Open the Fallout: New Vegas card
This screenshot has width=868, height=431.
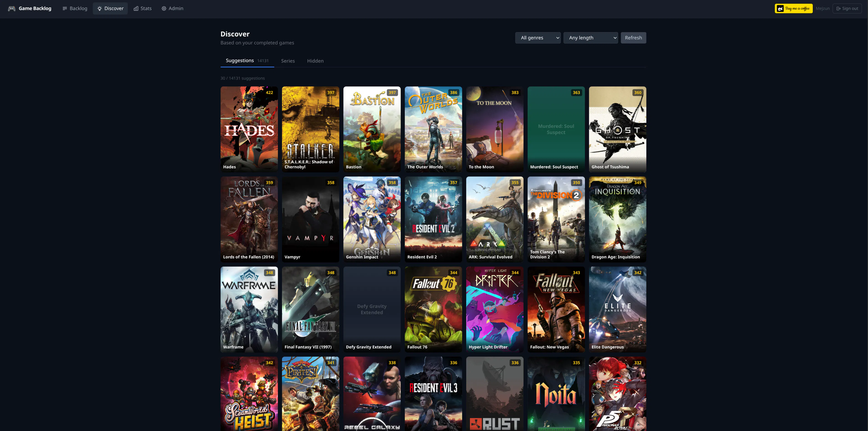tap(556, 309)
